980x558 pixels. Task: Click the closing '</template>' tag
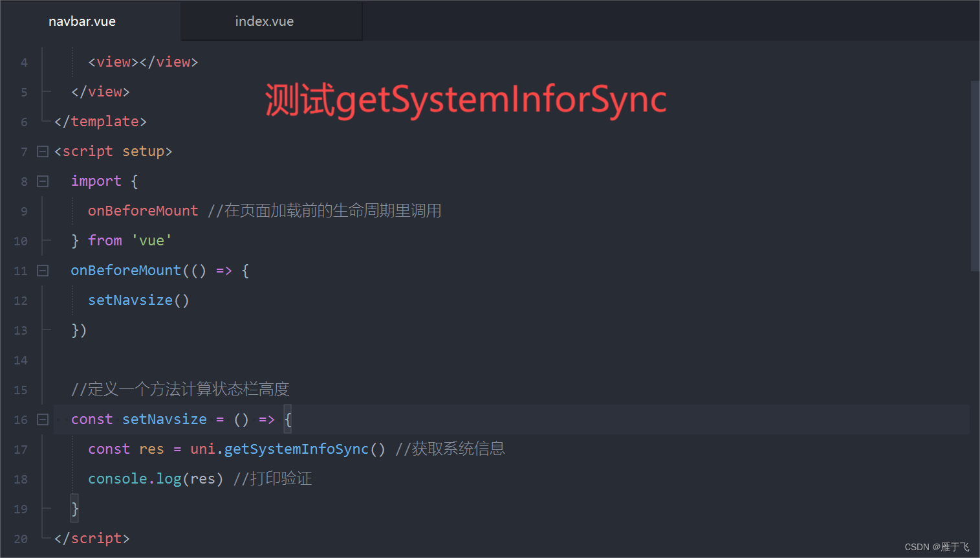click(x=100, y=122)
